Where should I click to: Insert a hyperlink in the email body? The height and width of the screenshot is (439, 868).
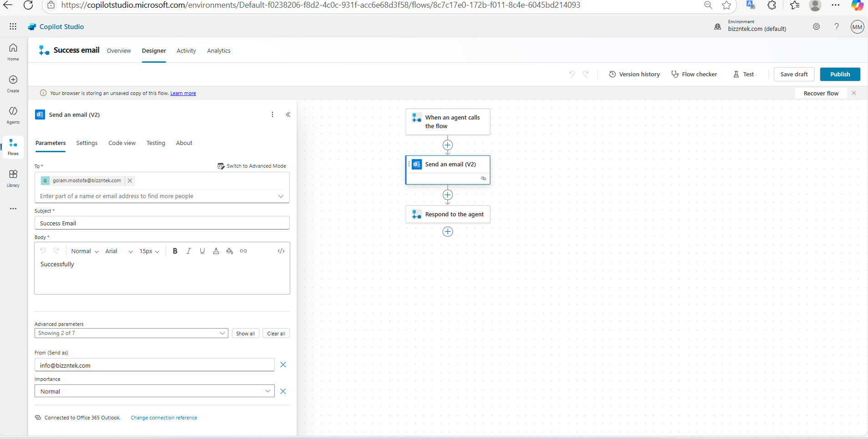click(243, 250)
